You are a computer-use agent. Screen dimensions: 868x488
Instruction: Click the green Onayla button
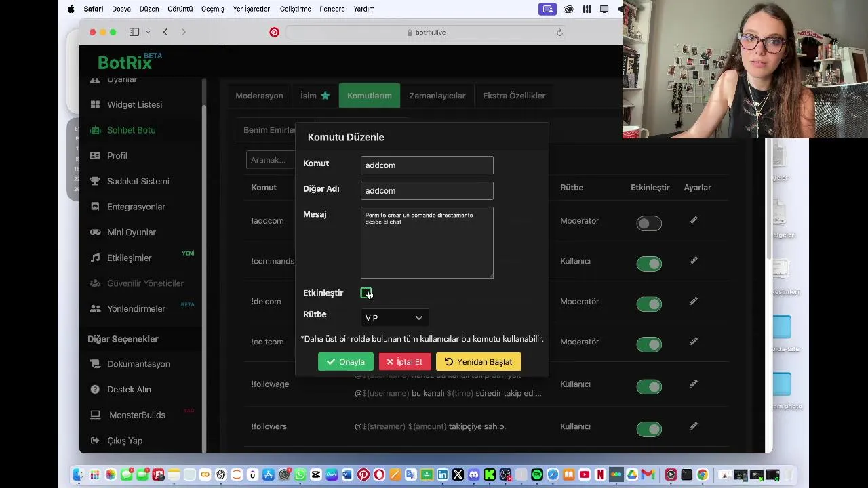pyautogui.click(x=345, y=362)
